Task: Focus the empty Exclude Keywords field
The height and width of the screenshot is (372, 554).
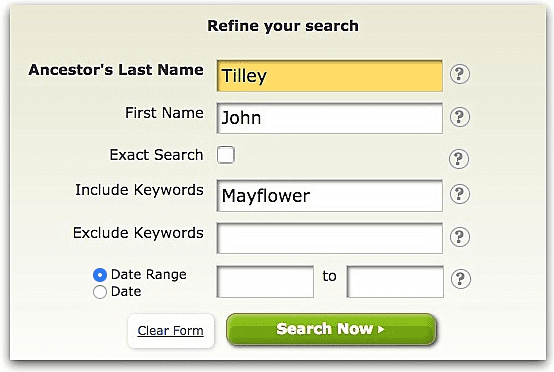Action: [x=330, y=238]
